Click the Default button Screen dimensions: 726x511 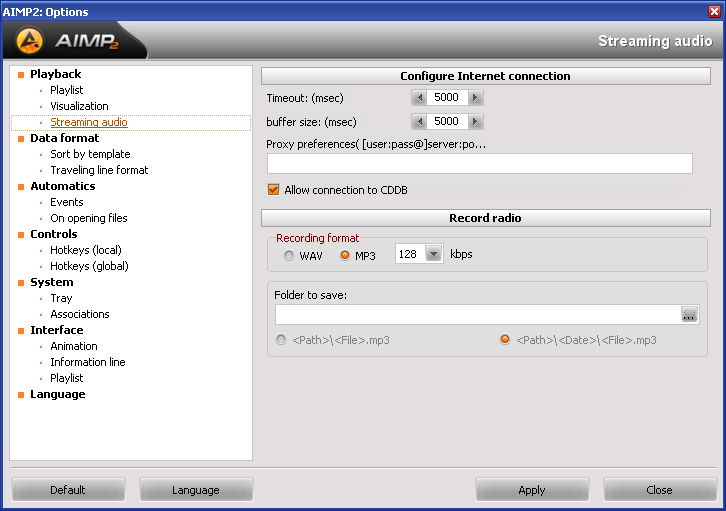[68, 490]
